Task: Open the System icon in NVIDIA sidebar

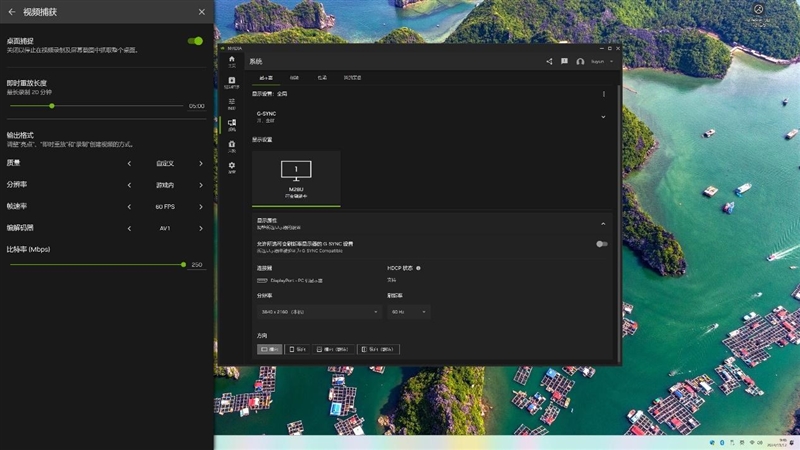Action: click(x=232, y=124)
